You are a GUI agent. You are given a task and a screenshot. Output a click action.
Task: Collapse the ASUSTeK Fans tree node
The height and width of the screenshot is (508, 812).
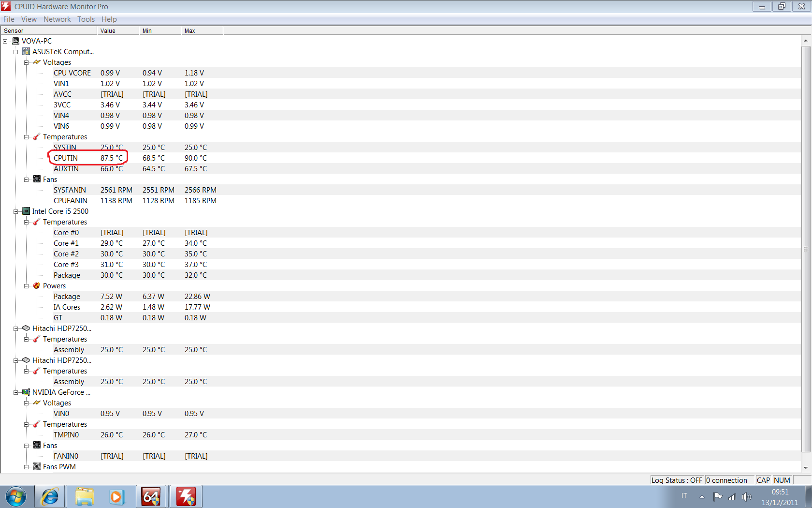[x=27, y=179]
